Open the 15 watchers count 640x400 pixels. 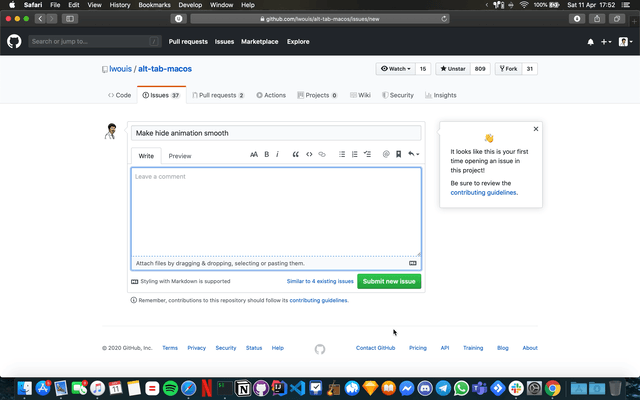click(423, 69)
